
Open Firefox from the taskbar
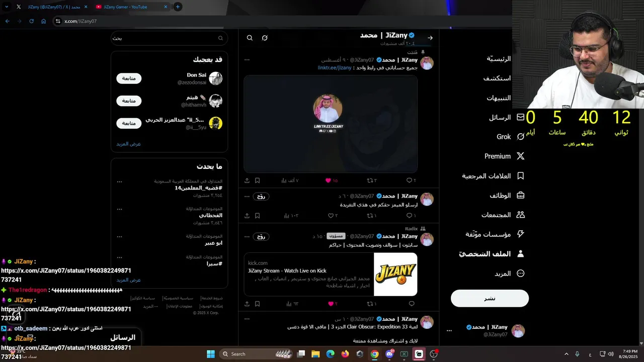click(345, 354)
